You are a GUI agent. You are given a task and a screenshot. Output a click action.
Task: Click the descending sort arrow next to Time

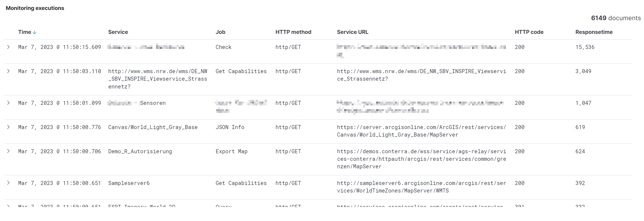point(35,32)
